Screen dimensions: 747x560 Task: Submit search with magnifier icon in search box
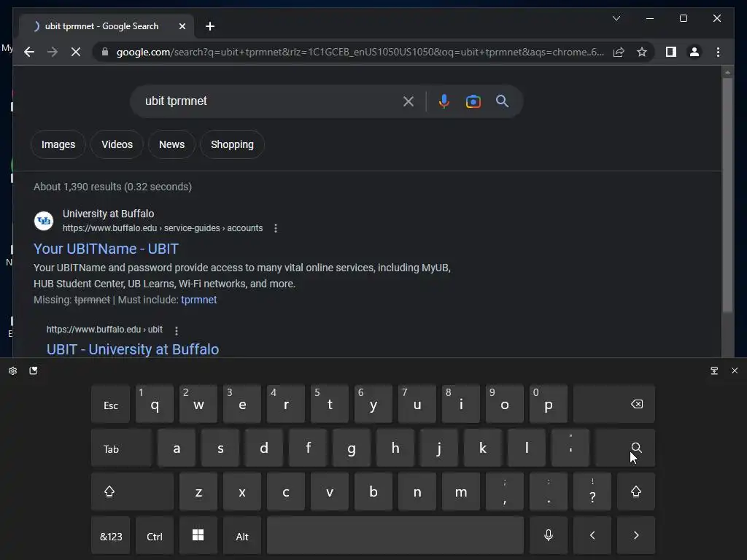[x=502, y=101]
